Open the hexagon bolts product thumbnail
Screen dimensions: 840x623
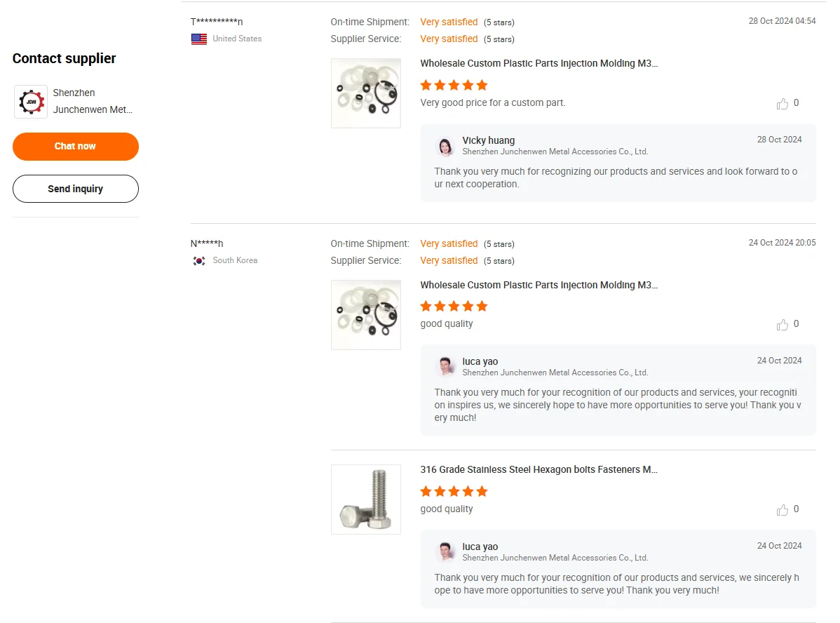point(365,500)
